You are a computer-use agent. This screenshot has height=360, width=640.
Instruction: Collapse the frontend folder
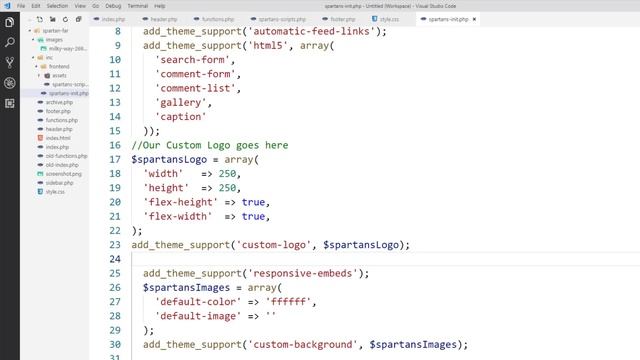point(36,67)
